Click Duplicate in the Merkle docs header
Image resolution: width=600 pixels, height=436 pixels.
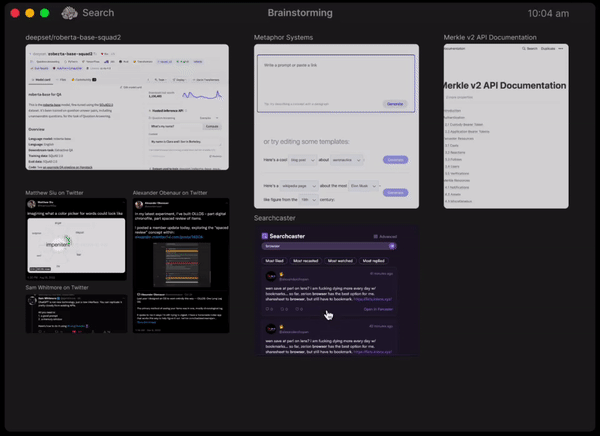point(548,49)
